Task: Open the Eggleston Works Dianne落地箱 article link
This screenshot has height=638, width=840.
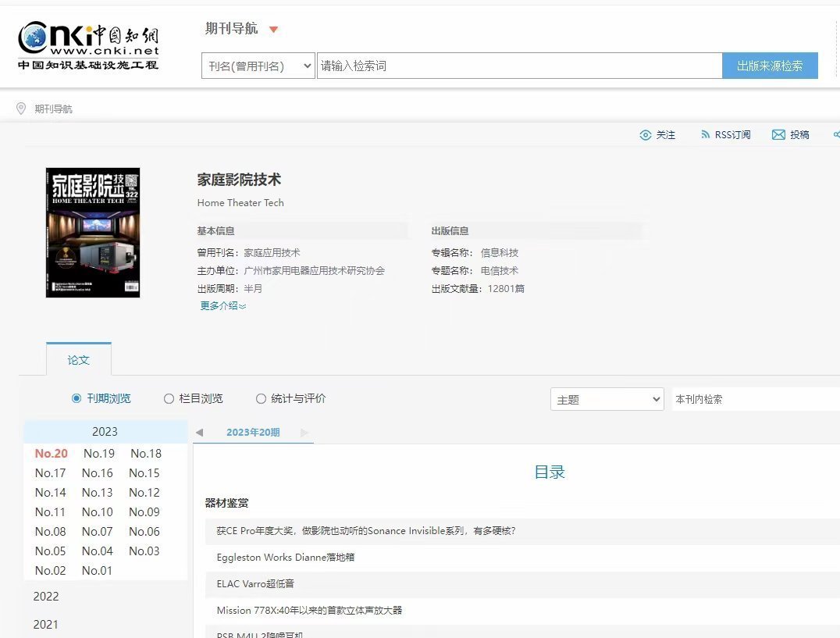Action: click(x=287, y=557)
